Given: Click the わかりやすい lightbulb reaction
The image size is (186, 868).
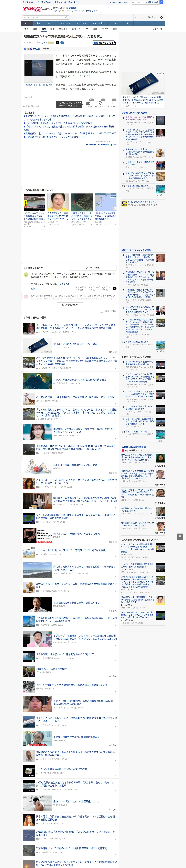Looking at the screenshot, I should pyautogui.click(x=100, y=103).
